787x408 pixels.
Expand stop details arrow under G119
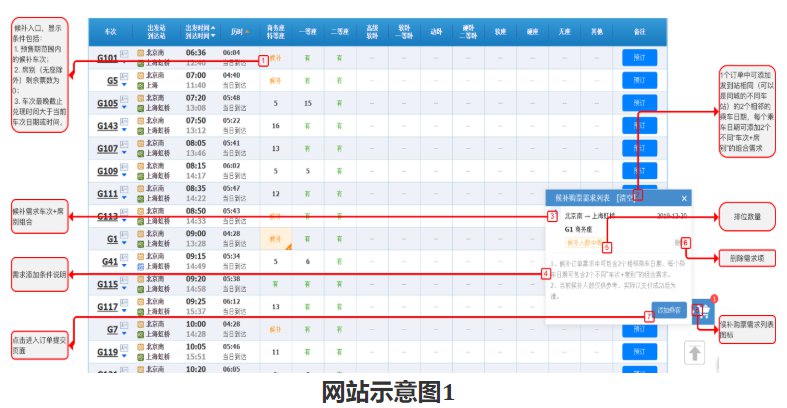point(124,356)
